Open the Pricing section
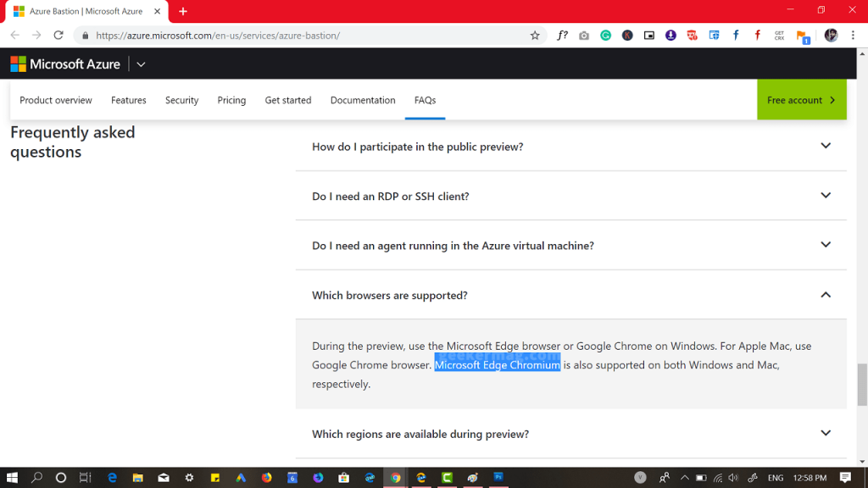This screenshot has width=868, height=488. [231, 100]
